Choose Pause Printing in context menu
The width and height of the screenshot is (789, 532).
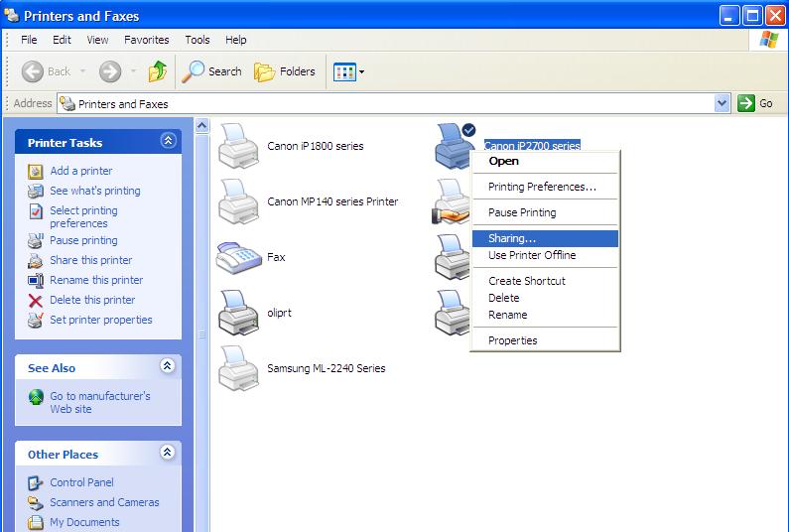545,212
